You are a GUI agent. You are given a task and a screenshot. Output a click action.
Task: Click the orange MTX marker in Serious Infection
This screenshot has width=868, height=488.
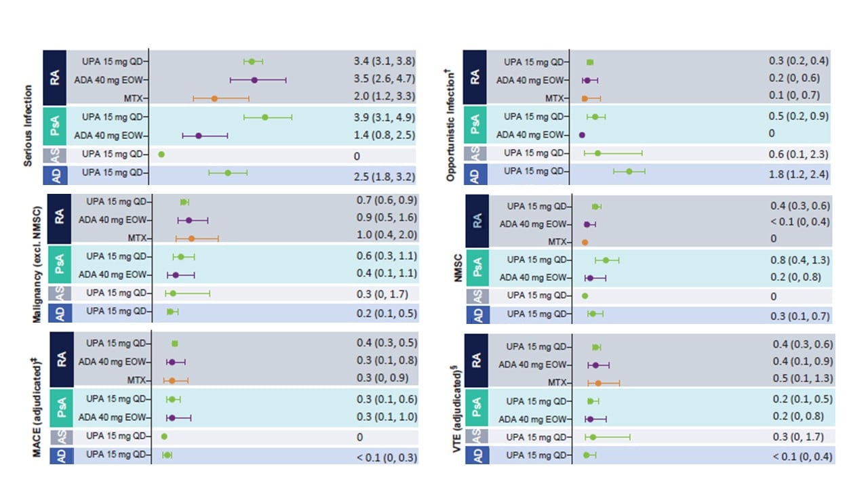tap(214, 98)
